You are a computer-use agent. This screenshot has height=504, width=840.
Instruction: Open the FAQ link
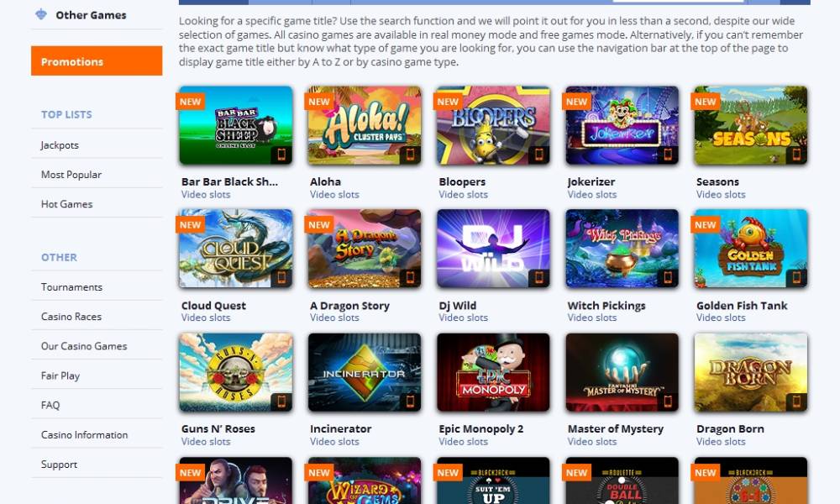point(50,405)
